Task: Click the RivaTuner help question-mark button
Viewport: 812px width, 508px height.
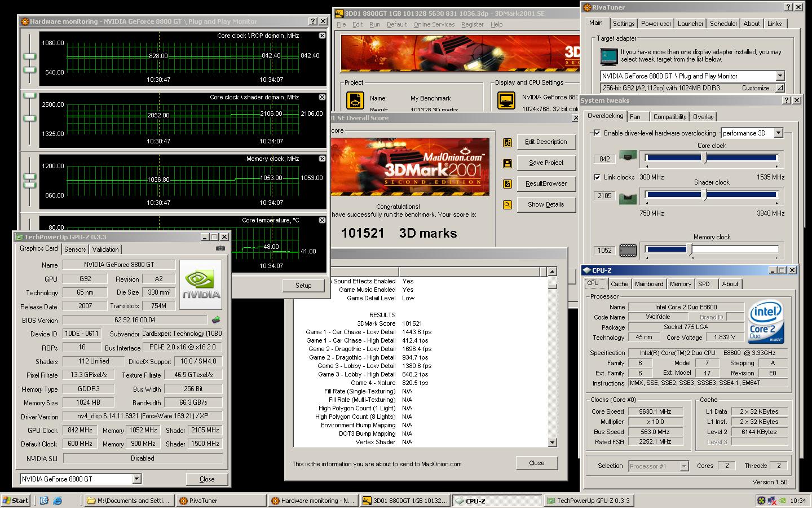Action: (x=788, y=7)
